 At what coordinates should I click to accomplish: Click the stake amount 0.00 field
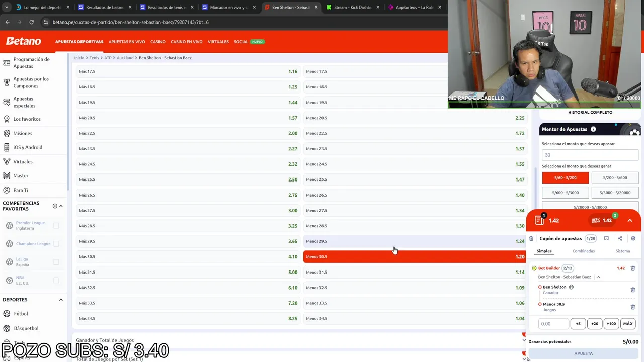coord(553,324)
